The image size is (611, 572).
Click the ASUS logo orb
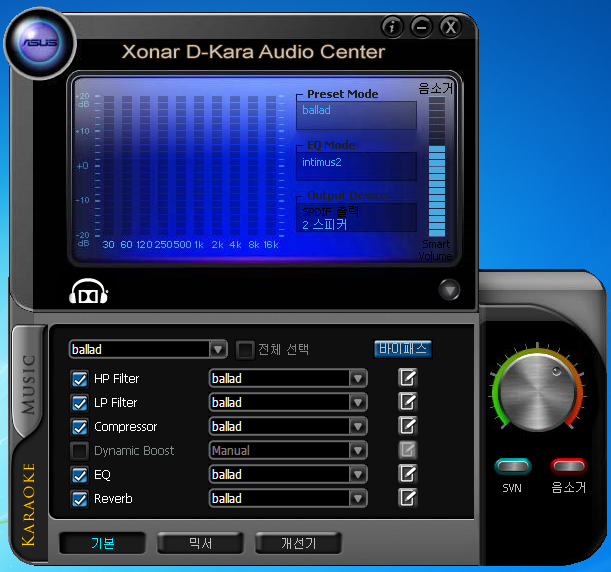tap(40, 43)
